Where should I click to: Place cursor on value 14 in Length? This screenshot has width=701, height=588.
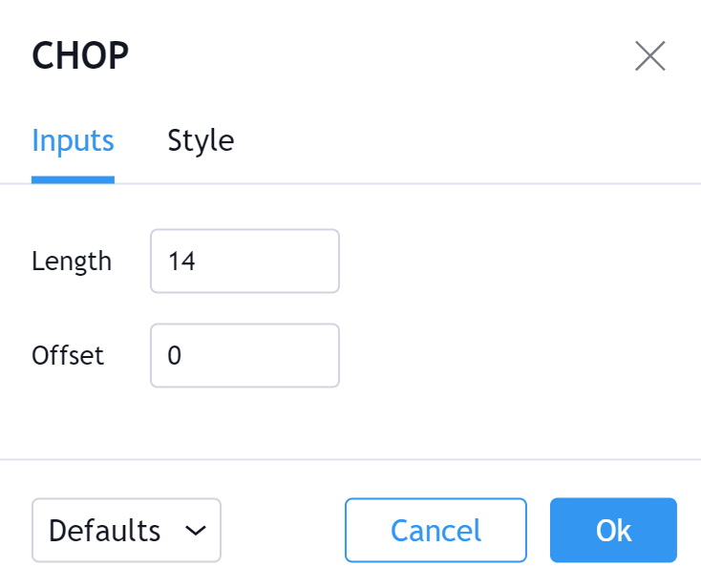pos(181,261)
